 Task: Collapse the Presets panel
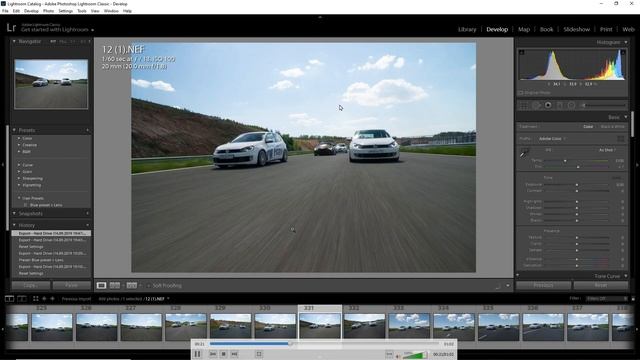point(14,130)
